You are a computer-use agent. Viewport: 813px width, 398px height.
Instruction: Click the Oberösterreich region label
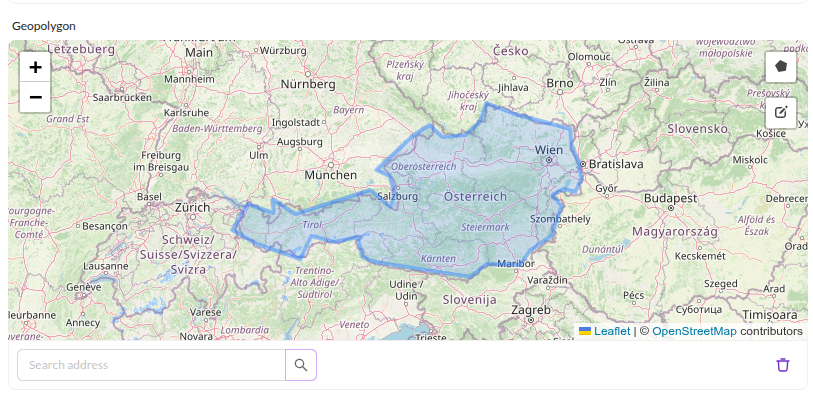tap(424, 166)
